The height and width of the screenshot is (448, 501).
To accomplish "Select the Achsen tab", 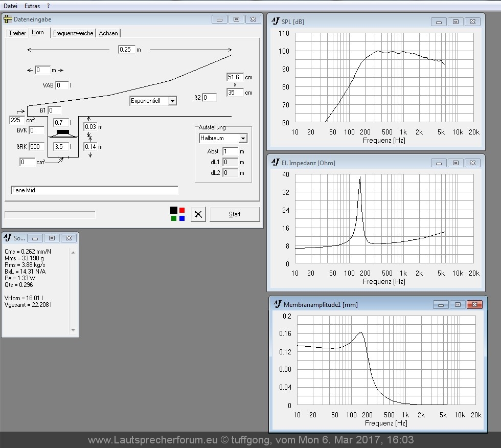I will tap(108, 33).
